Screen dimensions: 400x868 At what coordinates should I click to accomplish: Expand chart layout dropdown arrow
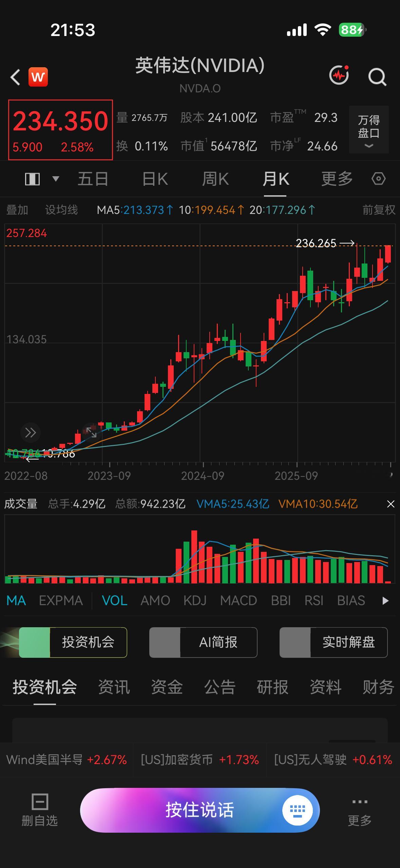56,179
